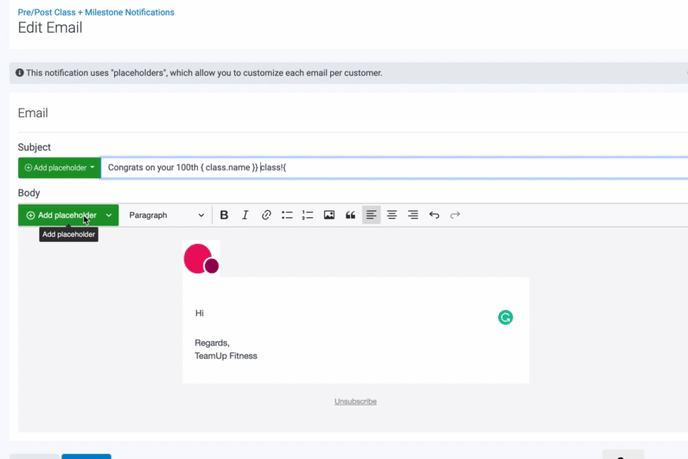Click the TeamUp logo image in the email

coord(201,259)
